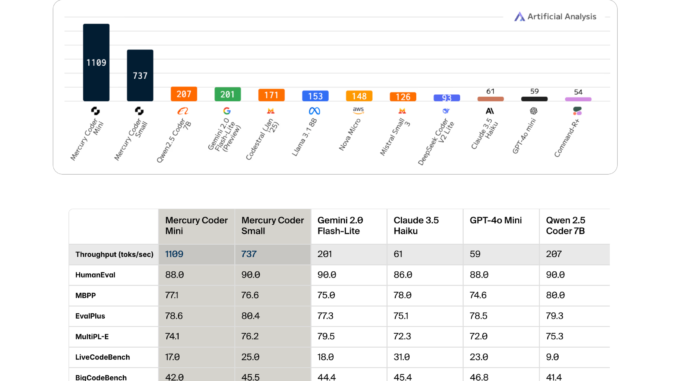Click the Cohere logo under Command-R+
This screenshot has height=381, width=678.
[577, 111]
